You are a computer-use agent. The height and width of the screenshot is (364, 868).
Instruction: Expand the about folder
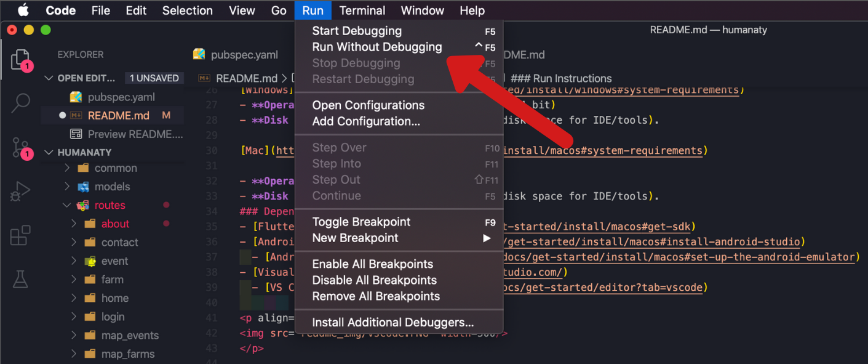tap(74, 224)
